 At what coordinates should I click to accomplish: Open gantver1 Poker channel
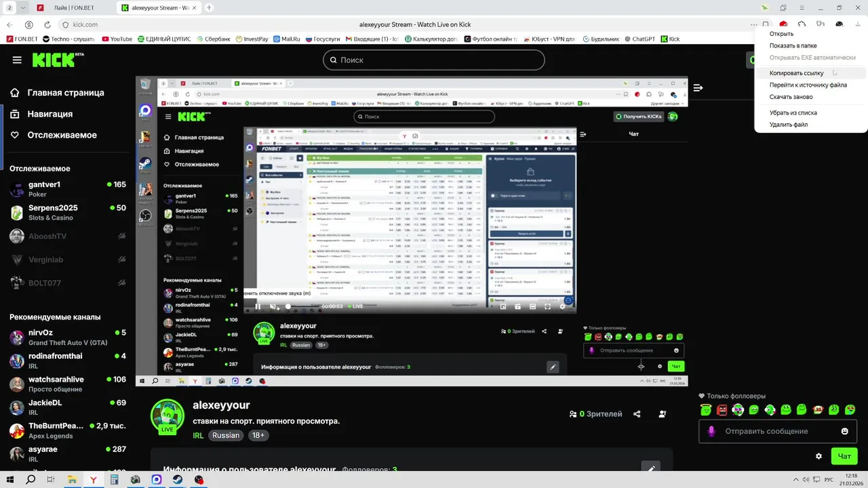pyautogui.click(x=68, y=189)
